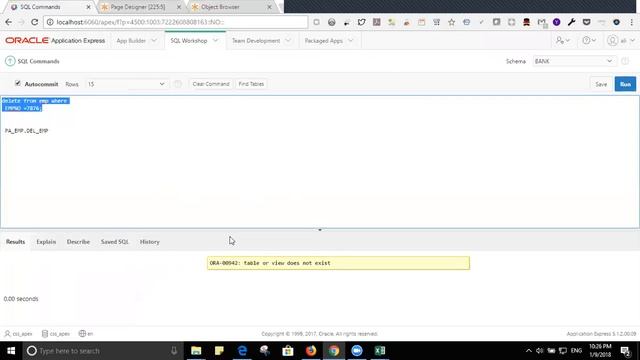Open Chrome from taskbar
This screenshot has width=640, height=360.
point(334,351)
